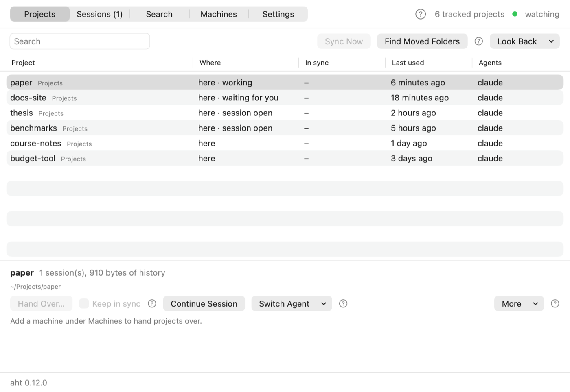Select the thesis project row
The image size is (570, 392).
click(285, 113)
